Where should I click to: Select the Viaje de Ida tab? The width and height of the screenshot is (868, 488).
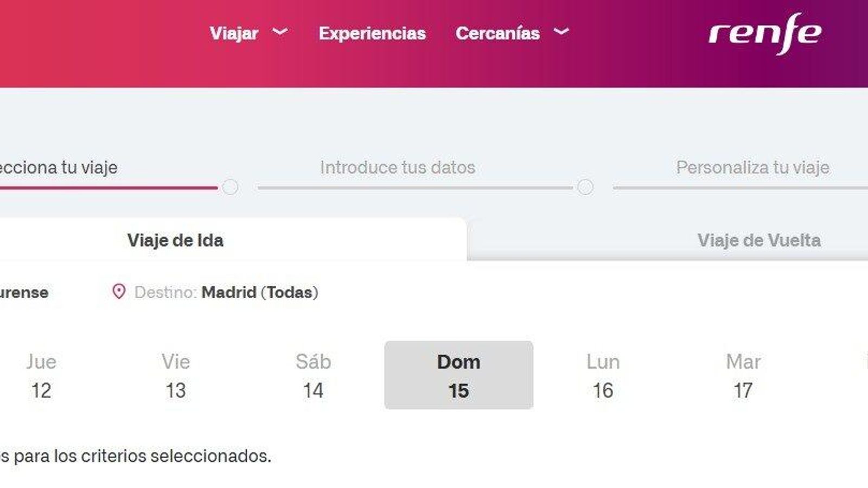tap(175, 240)
